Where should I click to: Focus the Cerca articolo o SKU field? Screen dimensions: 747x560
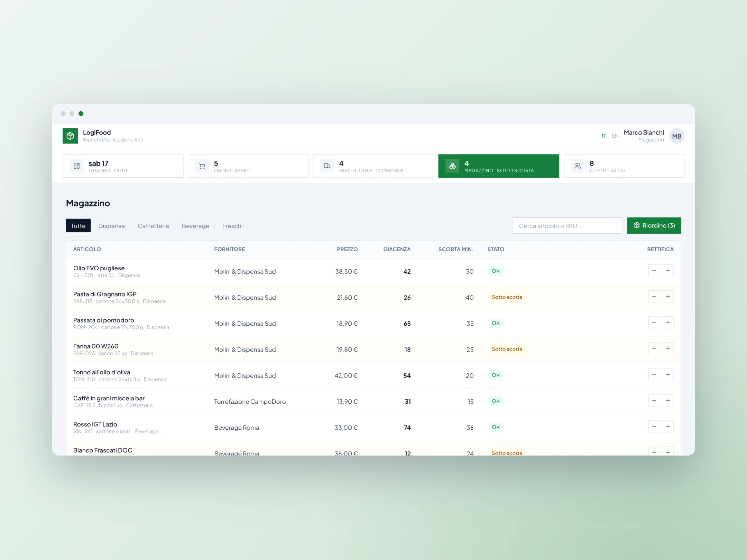tap(567, 226)
